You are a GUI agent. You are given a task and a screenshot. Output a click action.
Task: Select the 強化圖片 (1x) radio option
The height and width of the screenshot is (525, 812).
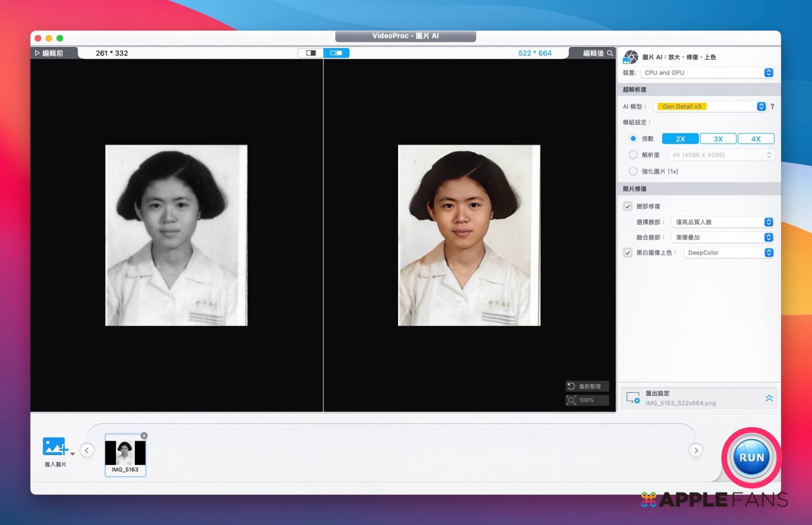[633, 171]
